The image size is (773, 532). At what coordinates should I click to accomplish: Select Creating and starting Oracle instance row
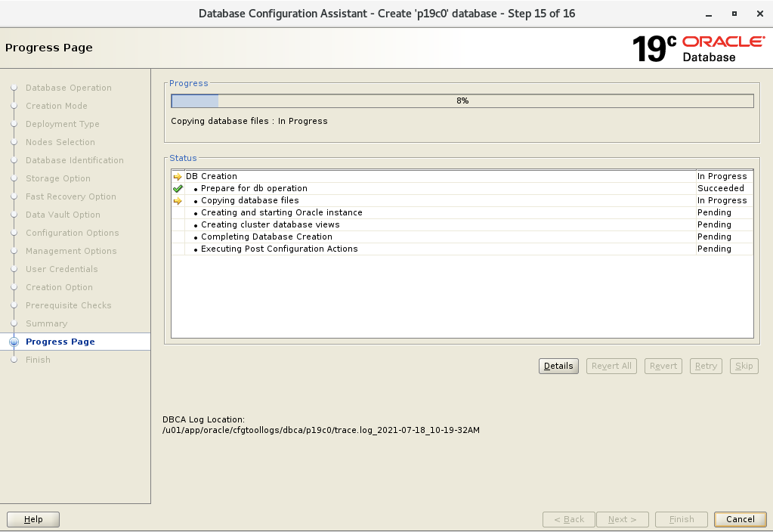pyautogui.click(x=462, y=212)
